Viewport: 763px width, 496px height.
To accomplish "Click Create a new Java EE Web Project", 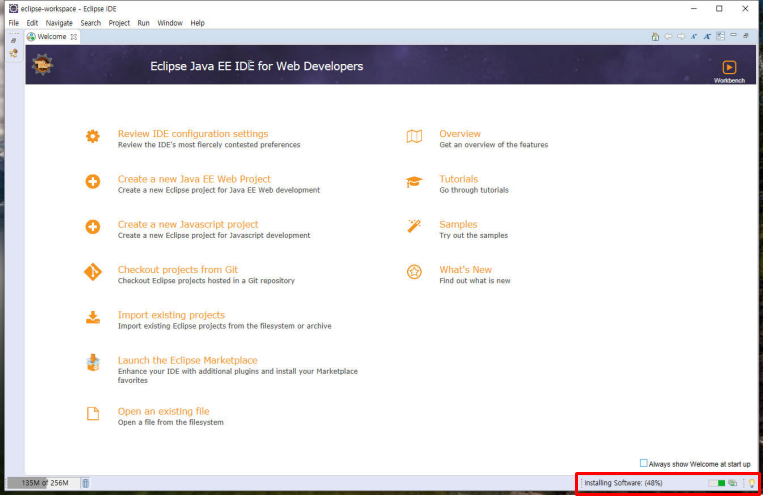I will tap(194, 179).
